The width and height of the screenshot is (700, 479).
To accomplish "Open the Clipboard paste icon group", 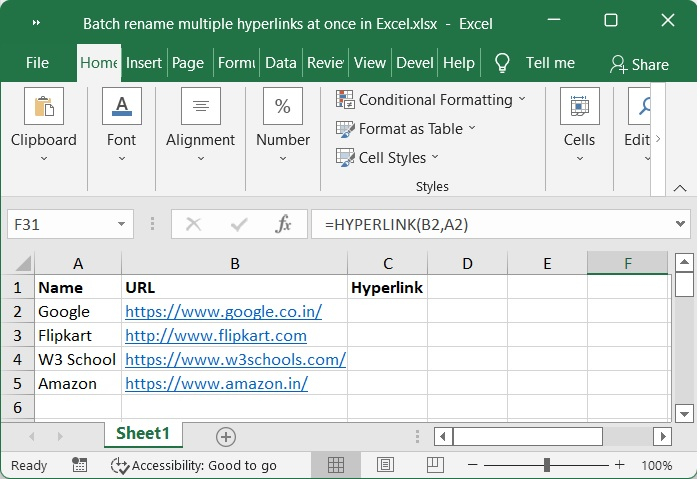I will (x=43, y=106).
